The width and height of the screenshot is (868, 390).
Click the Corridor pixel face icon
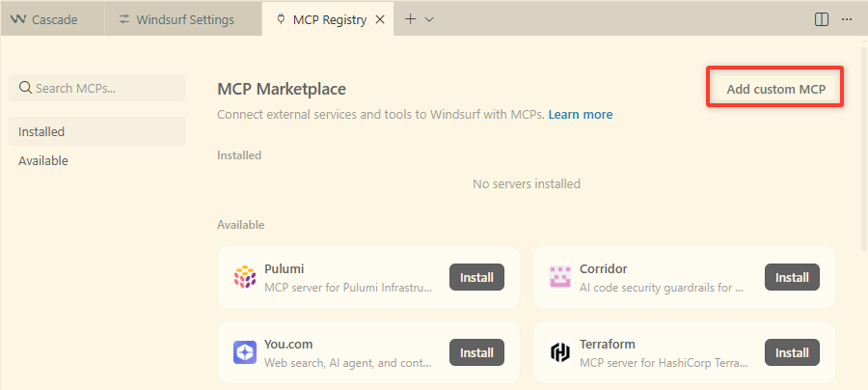pos(560,277)
